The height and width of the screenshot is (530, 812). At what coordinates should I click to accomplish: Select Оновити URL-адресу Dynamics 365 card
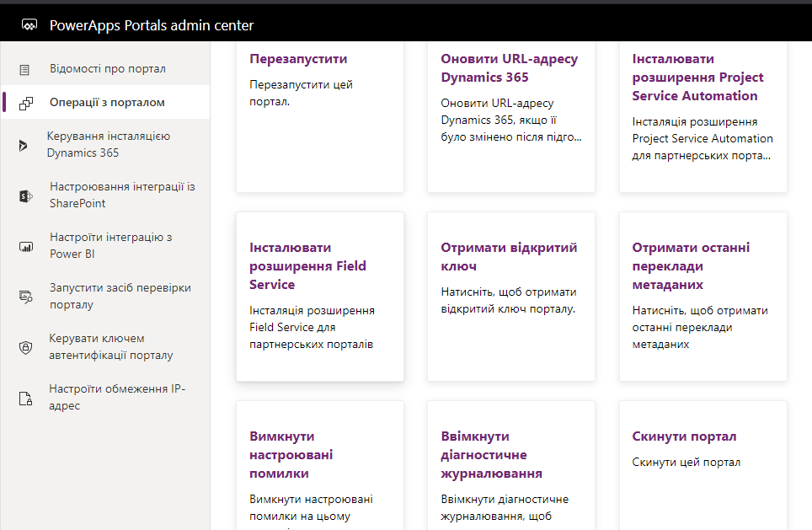(x=510, y=116)
